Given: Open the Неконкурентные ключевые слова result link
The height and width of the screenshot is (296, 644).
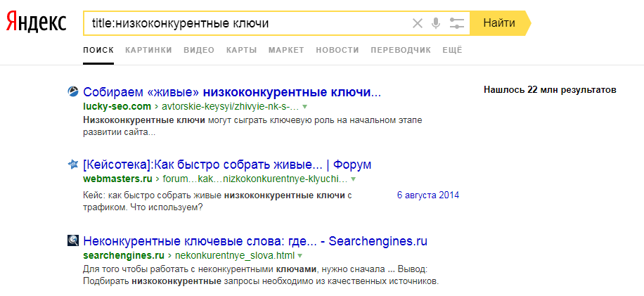Looking at the screenshot, I should pos(255,241).
